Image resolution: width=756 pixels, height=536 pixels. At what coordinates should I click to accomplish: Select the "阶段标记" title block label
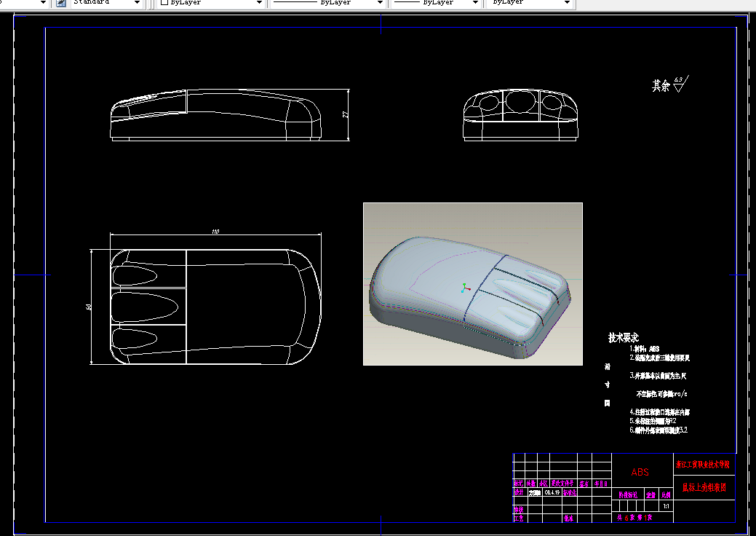click(x=628, y=495)
